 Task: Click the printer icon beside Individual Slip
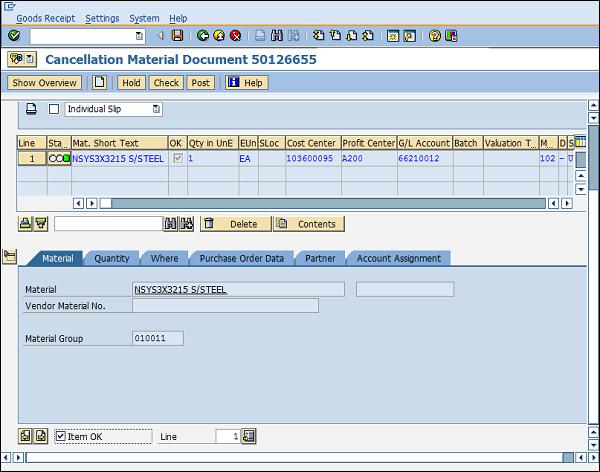coord(31,109)
